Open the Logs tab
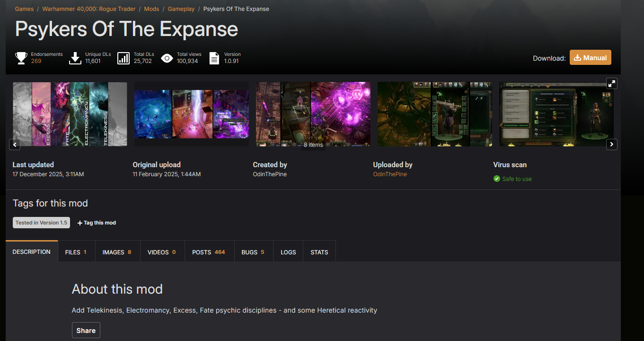 (288, 251)
